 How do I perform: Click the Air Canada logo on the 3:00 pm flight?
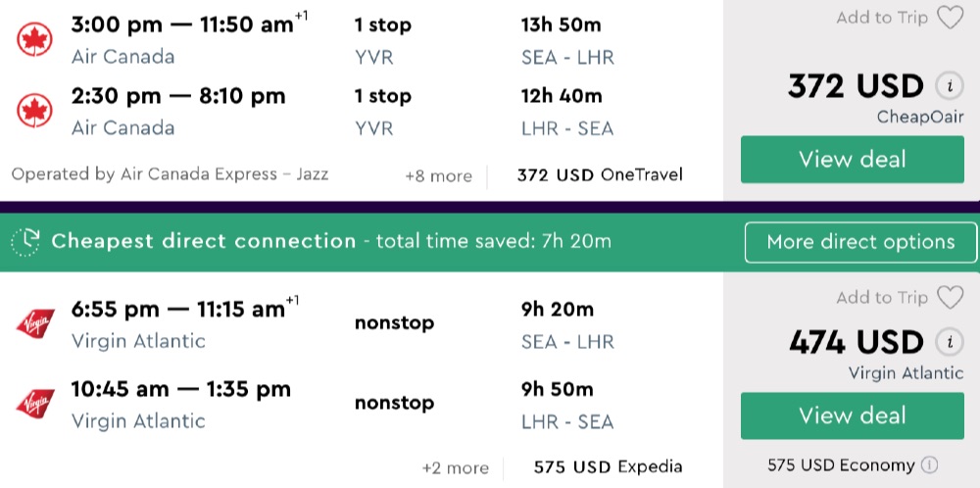click(x=34, y=40)
